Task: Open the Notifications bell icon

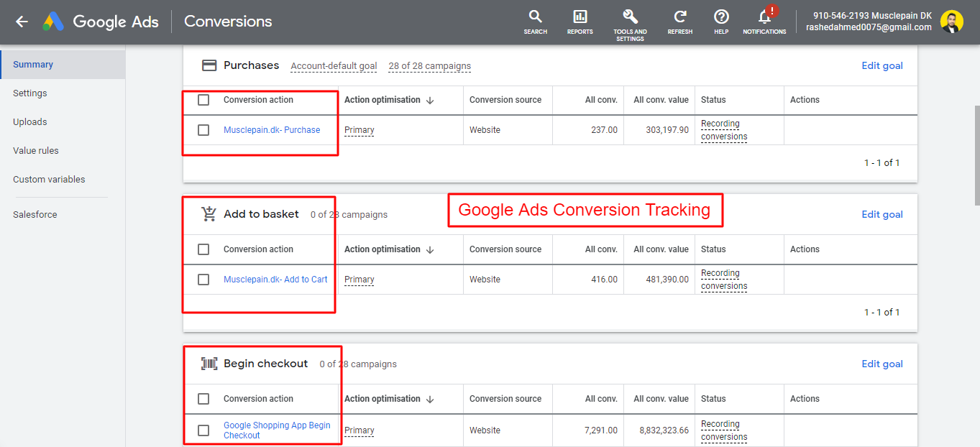Action: [x=764, y=17]
